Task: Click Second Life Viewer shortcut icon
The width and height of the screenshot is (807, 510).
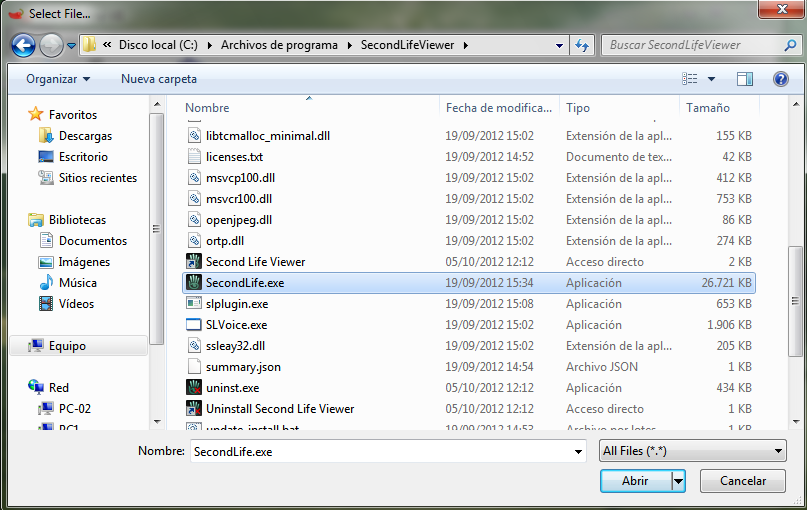Action: (x=194, y=262)
